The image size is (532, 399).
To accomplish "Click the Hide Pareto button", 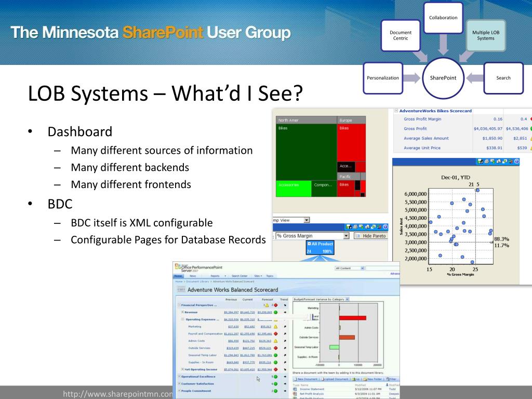I will click(x=371, y=236).
